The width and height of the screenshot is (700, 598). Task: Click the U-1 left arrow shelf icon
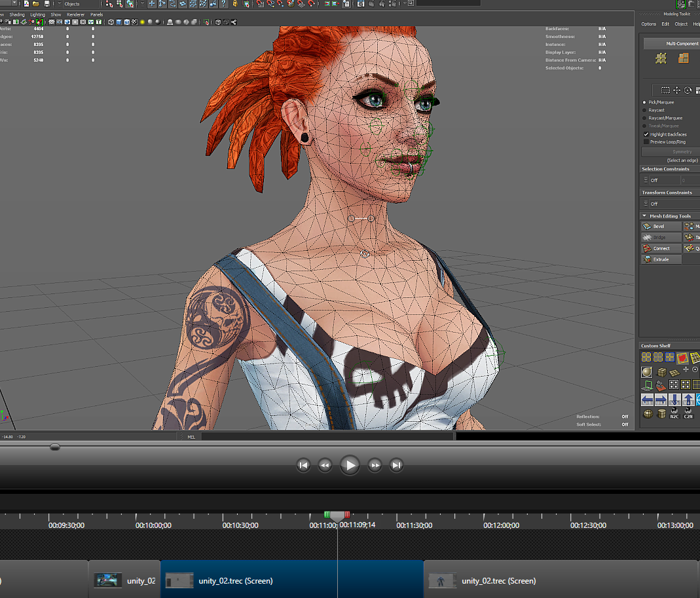tap(647, 400)
